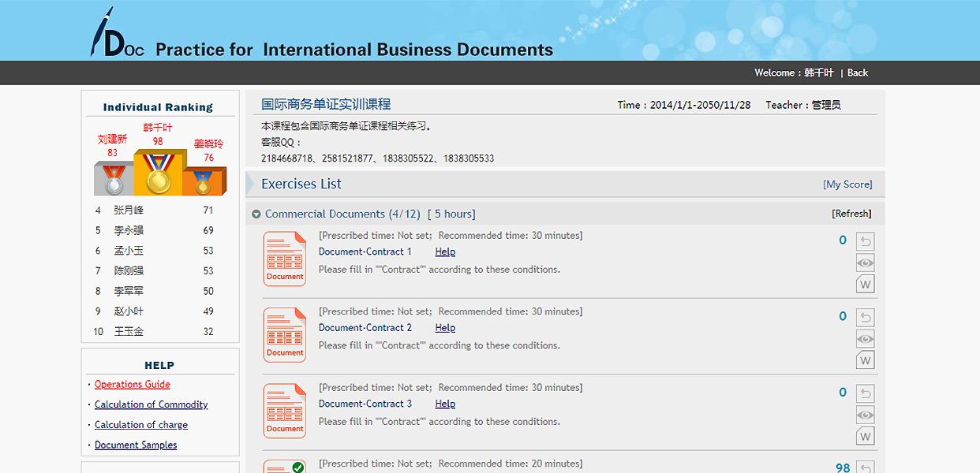This screenshot has width=980, height=473.
Task: Select ranking row 5 李永强
Action: pos(159,231)
